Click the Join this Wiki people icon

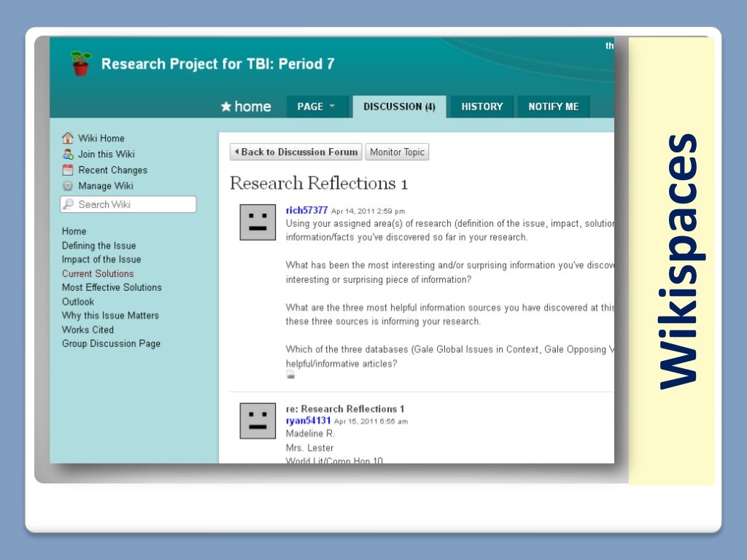coord(68,154)
